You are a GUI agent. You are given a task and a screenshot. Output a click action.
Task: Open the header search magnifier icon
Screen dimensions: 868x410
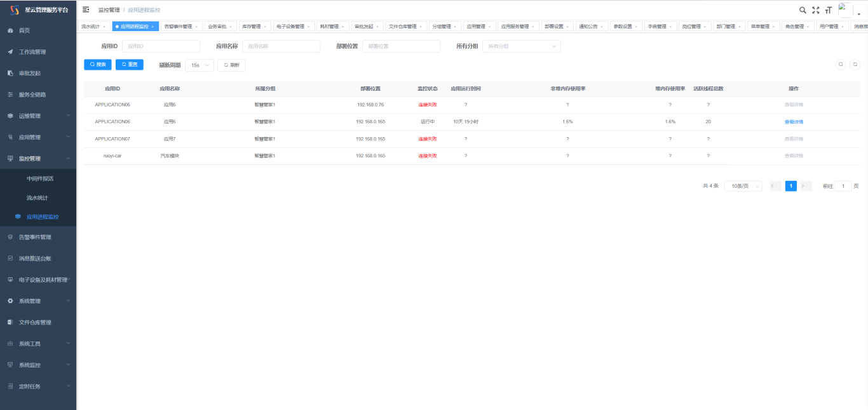coord(803,10)
